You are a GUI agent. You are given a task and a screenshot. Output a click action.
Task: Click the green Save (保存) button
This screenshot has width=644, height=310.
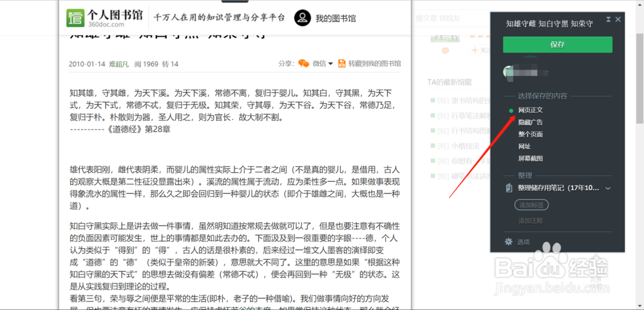point(557,45)
